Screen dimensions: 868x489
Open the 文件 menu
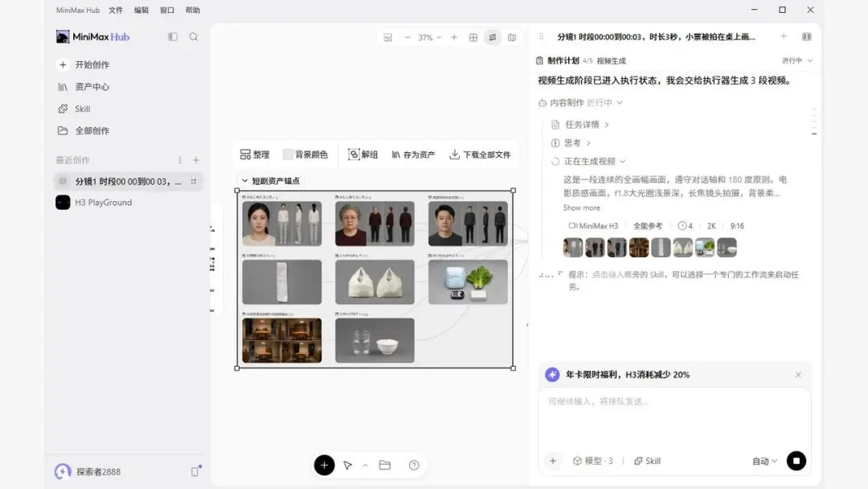pyautogui.click(x=116, y=10)
